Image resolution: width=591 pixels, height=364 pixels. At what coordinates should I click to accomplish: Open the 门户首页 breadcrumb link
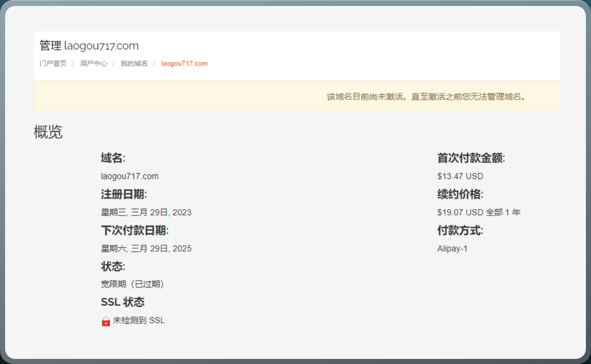[53, 64]
